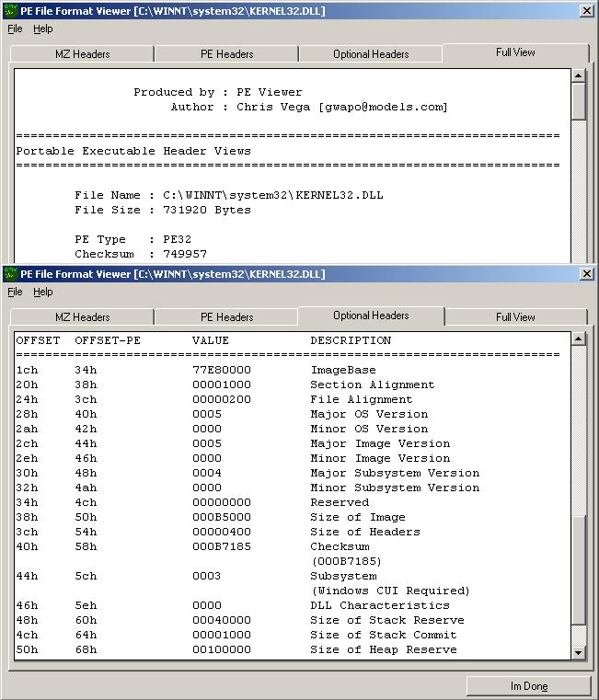
Task: Click scroll down arrow in lower window
Action: pyautogui.click(x=579, y=652)
